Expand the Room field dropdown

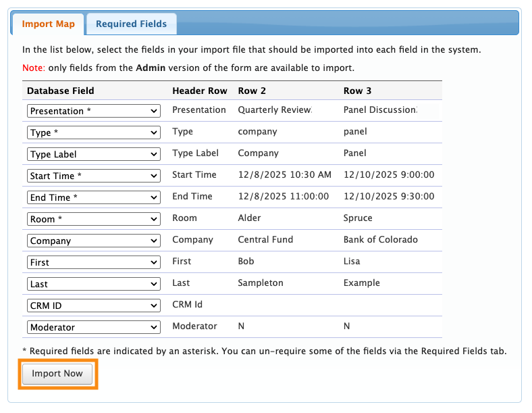click(94, 219)
